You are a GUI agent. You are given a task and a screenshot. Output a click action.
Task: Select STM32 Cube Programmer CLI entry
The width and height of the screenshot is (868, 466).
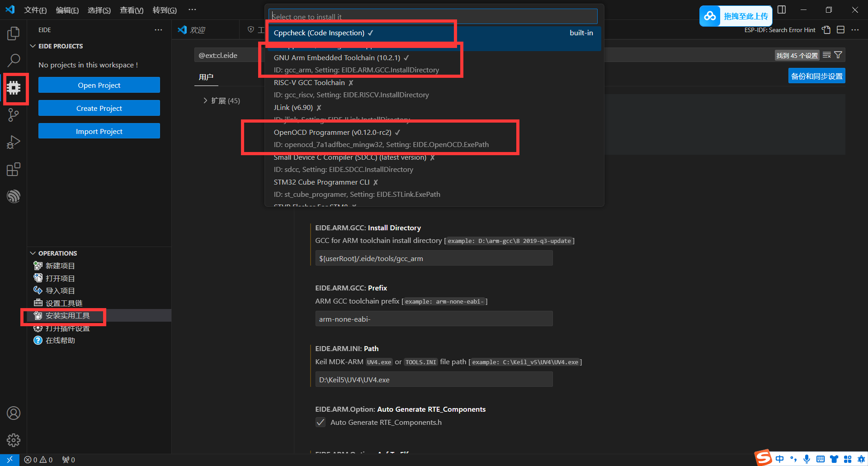point(434,188)
